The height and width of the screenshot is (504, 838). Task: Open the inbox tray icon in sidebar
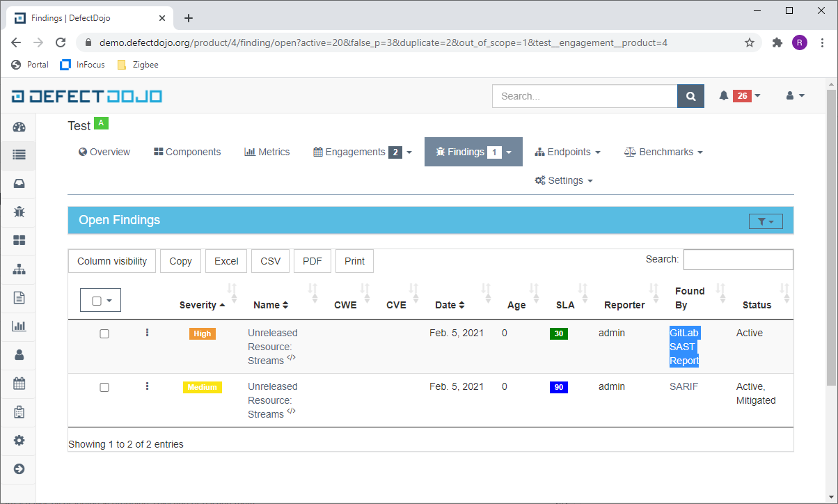pyautogui.click(x=17, y=184)
